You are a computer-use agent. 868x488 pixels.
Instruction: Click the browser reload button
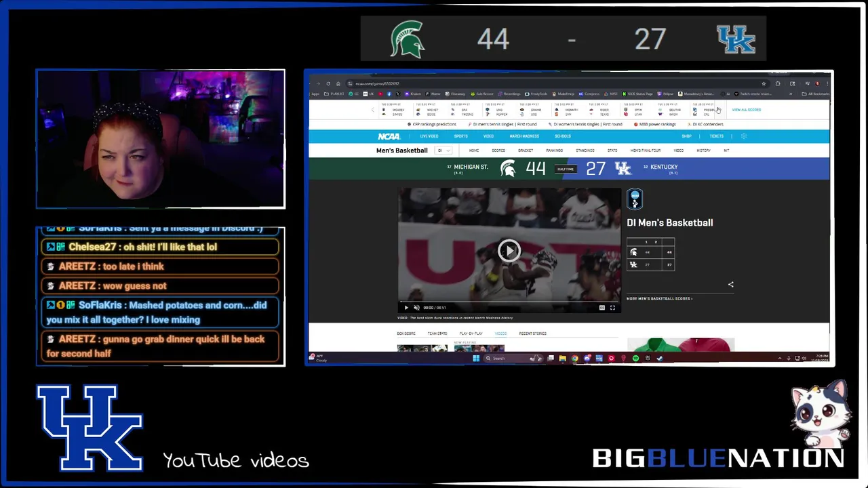[x=328, y=83]
